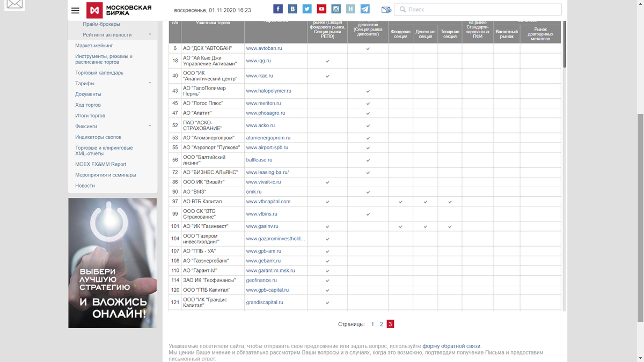644x362 pixels.
Task: Open www.gazprominvesthold... link
Action: [275, 239]
